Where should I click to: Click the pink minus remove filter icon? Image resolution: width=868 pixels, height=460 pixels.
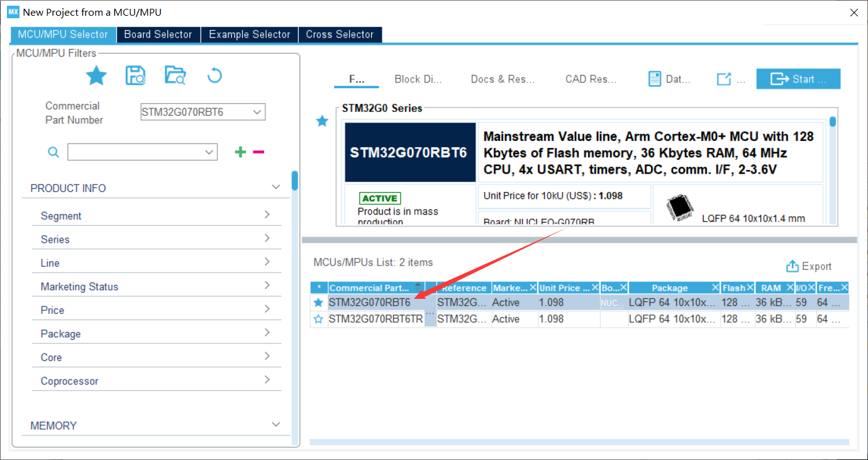tap(259, 152)
